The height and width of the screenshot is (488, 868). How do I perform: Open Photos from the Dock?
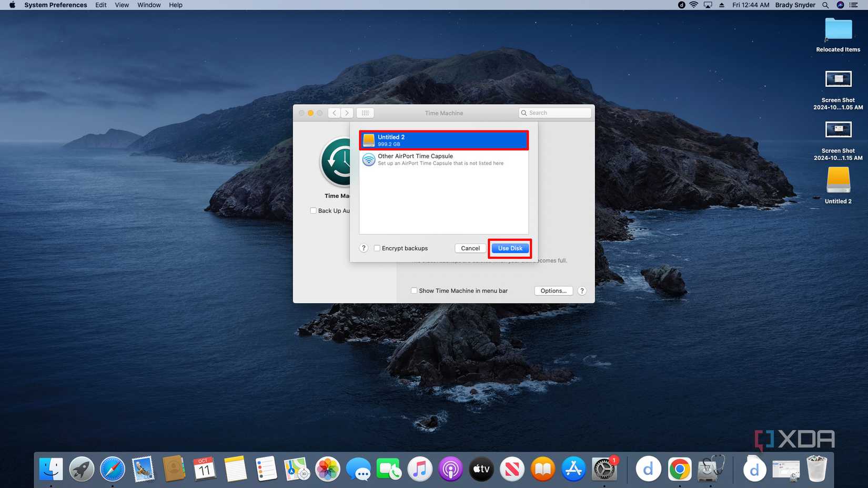pyautogui.click(x=327, y=469)
